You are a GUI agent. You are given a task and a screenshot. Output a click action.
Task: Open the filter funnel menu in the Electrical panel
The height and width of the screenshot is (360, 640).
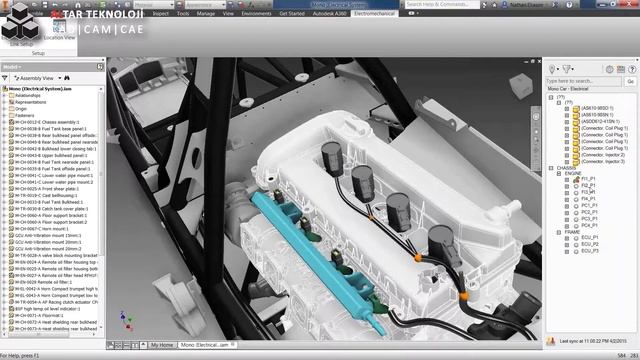click(x=568, y=69)
